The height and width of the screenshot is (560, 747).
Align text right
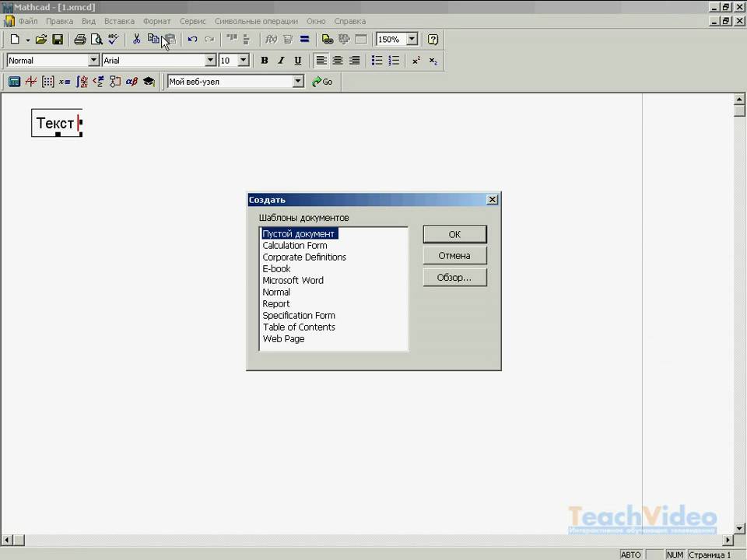(x=355, y=61)
